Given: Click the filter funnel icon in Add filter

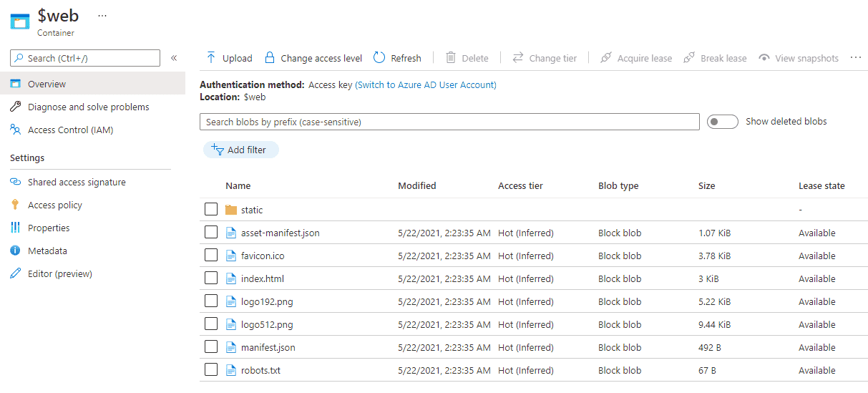Looking at the screenshot, I should (x=218, y=150).
